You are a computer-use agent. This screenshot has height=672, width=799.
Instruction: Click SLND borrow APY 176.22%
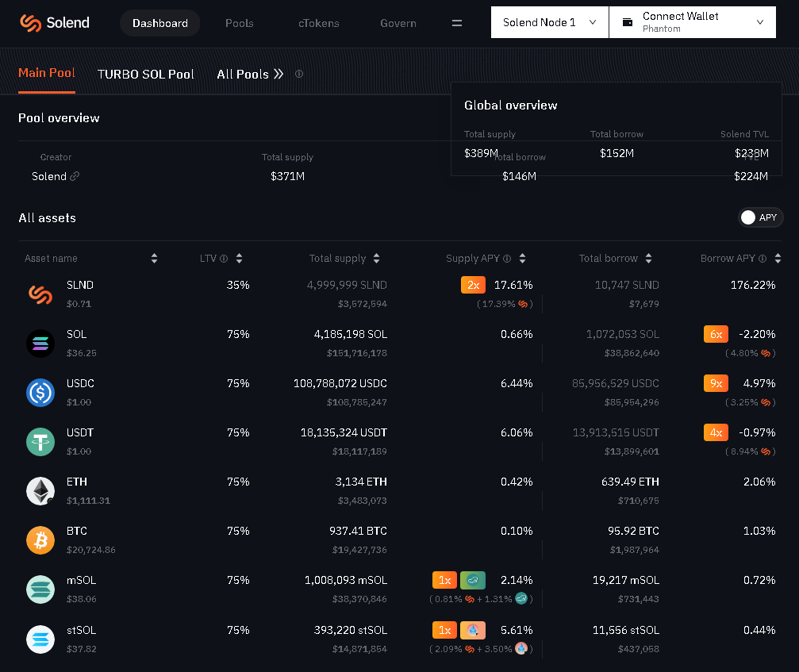tap(753, 285)
